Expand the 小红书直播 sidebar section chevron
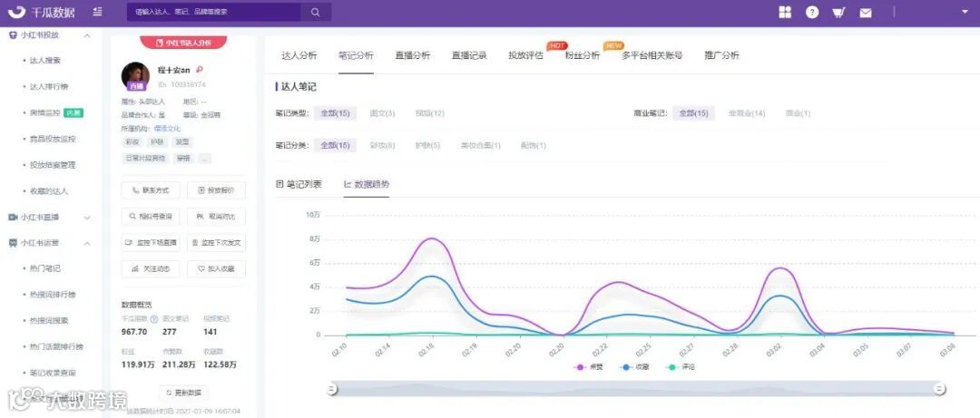This screenshot has width=980, height=418. click(x=87, y=218)
